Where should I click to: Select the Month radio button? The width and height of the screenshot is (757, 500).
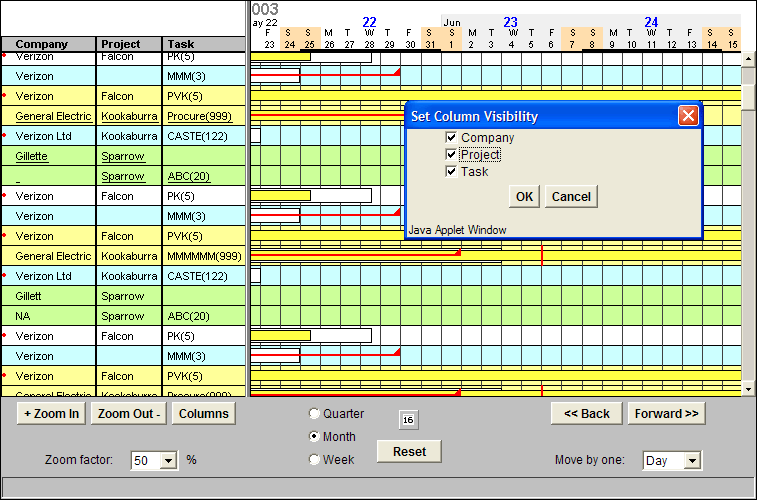click(x=314, y=436)
